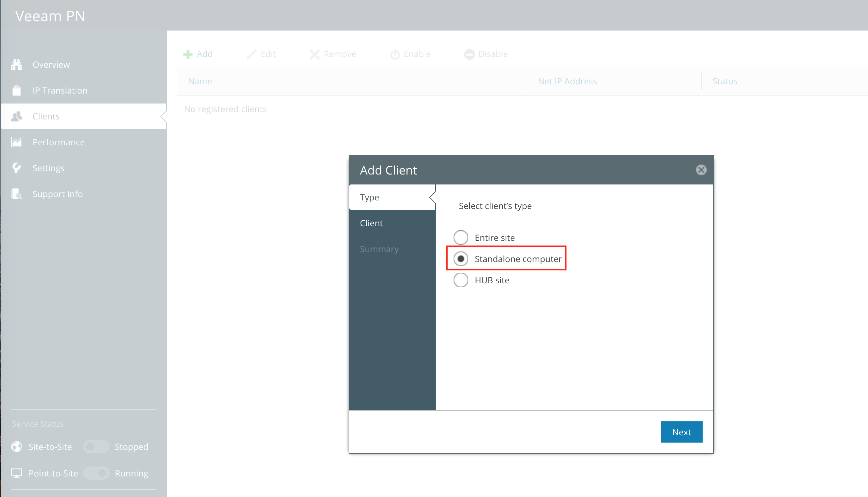Open the Clients menu item
This screenshot has height=497, width=868.
83,116
